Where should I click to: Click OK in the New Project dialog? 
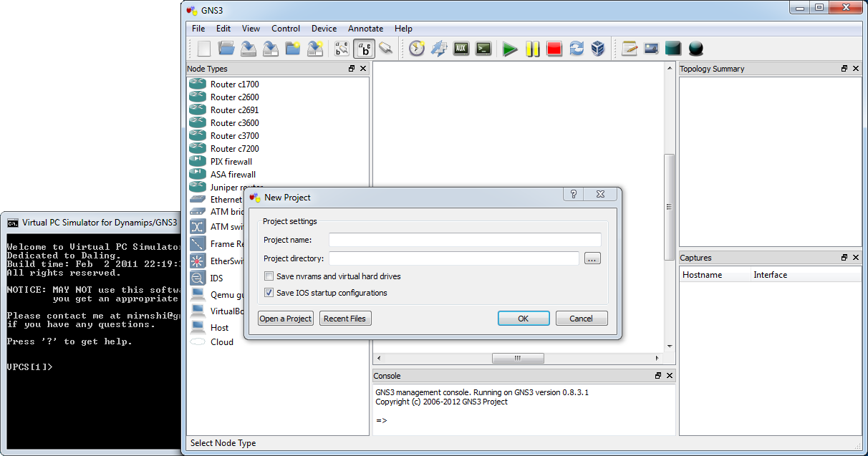pos(524,319)
